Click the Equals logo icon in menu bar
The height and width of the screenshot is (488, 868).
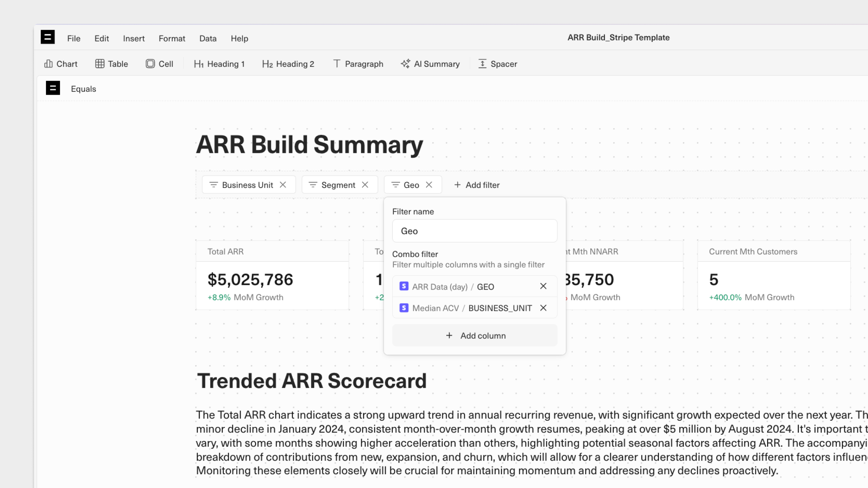pos(47,37)
